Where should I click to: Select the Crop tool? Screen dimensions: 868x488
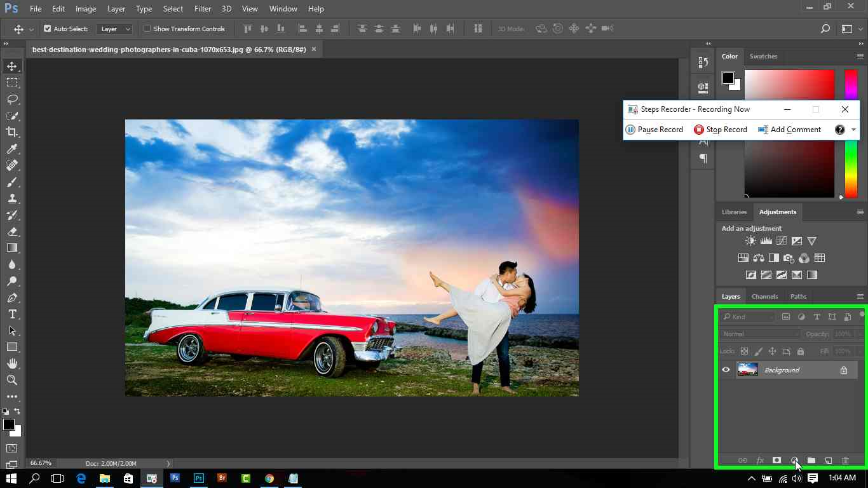(12, 132)
